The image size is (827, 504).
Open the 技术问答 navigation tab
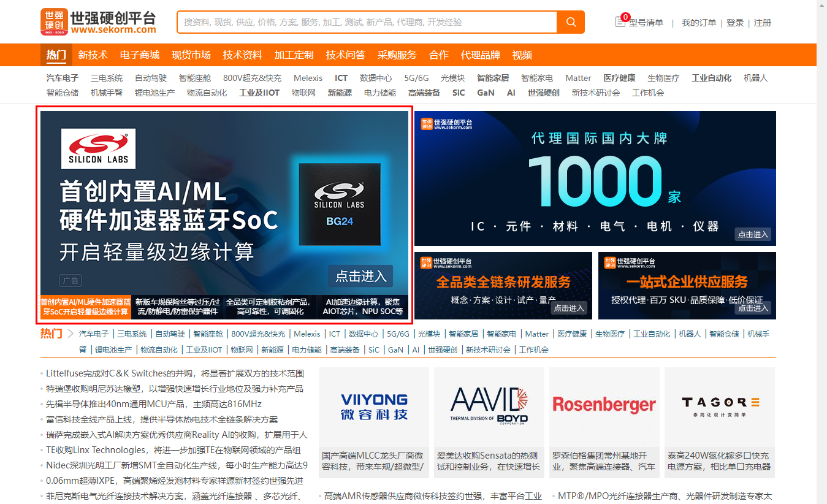coord(346,55)
